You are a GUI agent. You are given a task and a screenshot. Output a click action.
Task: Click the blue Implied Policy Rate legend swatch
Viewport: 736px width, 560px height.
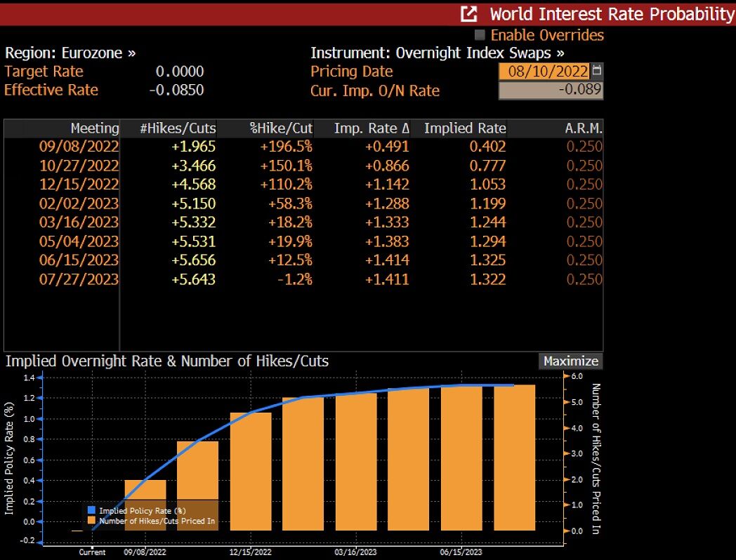(91, 511)
